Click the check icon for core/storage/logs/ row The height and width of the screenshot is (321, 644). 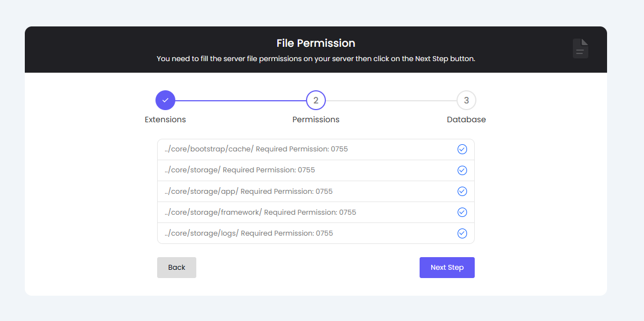pyautogui.click(x=462, y=233)
